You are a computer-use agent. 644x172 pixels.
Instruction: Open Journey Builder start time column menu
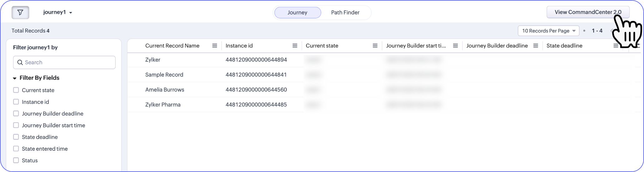[455, 46]
